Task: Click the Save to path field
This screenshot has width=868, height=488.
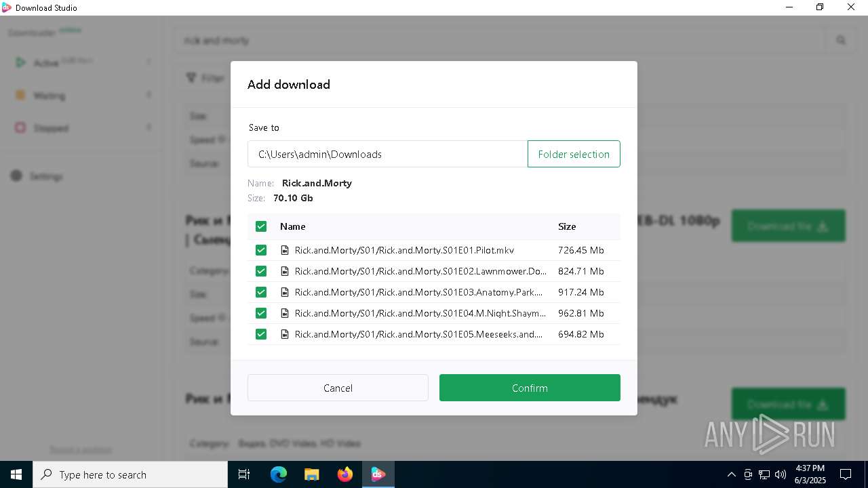Action: point(387,154)
